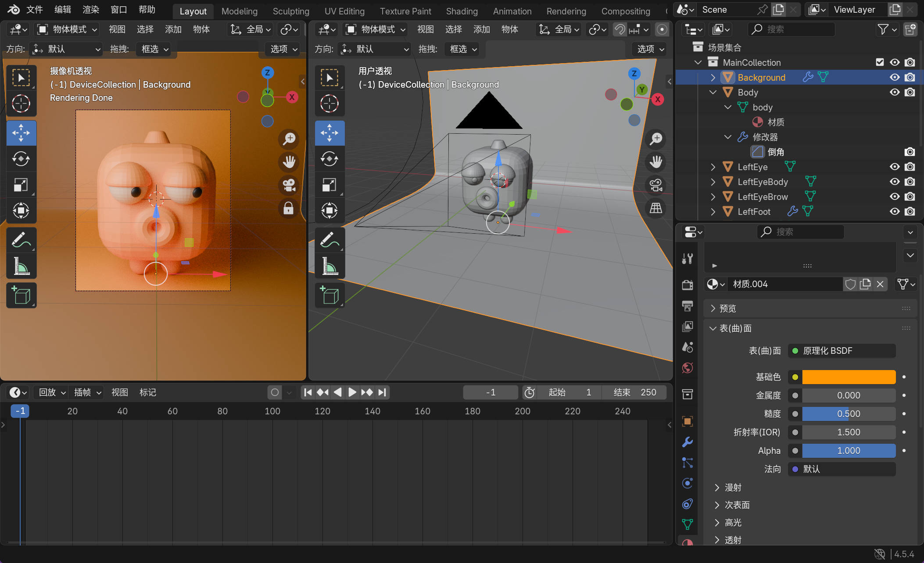
Task: Disable render camera for LeftFoot object
Action: pos(910,211)
